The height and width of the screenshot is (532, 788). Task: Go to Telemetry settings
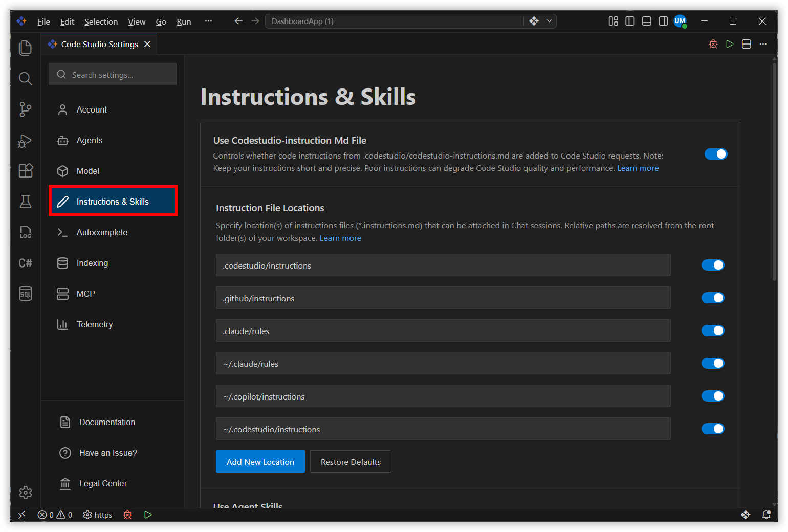(x=113, y=324)
